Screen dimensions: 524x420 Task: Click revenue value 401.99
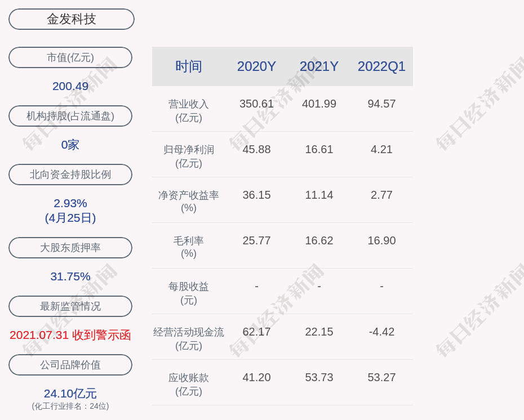319,104
